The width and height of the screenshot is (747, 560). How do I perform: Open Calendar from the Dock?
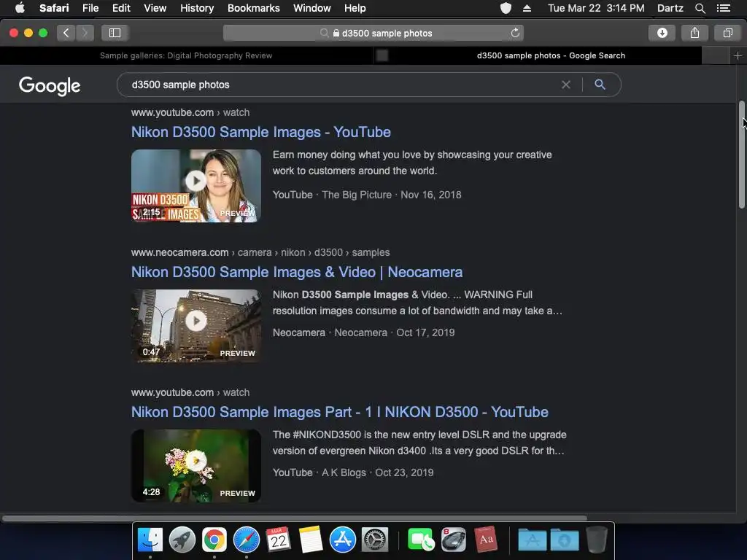tap(278, 540)
